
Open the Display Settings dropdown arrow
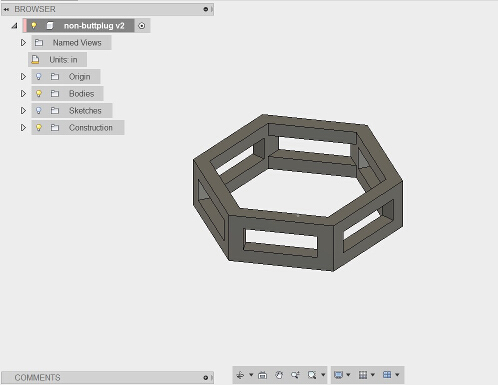click(348, 375)
